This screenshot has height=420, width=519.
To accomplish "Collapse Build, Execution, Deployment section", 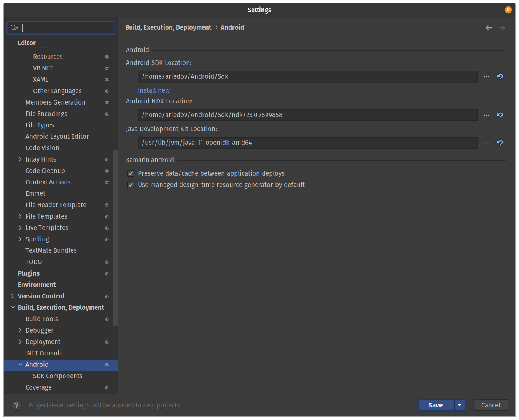I will pos(13,307).
